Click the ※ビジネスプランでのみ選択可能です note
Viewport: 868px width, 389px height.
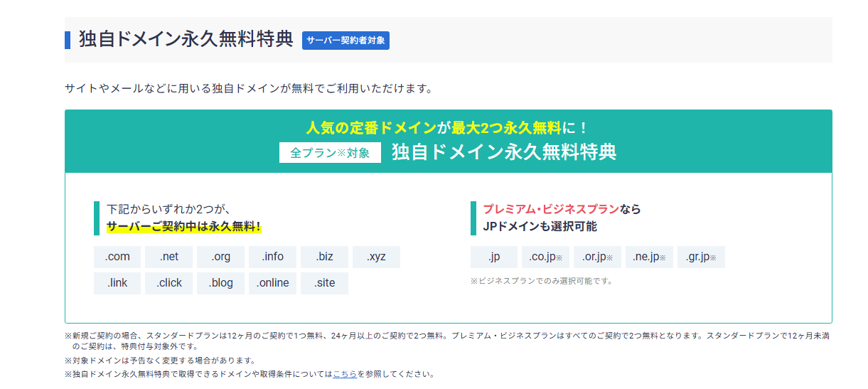click(541, 281)
